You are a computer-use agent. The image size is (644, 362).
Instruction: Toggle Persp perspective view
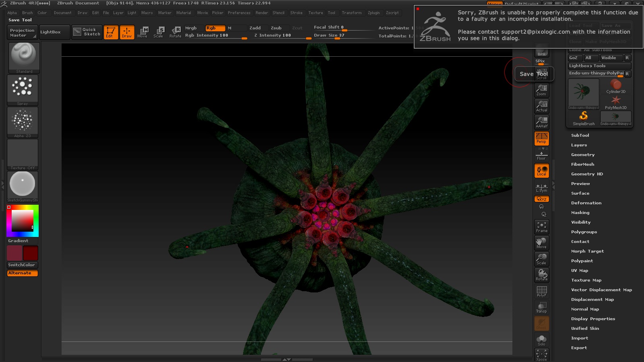point(542,138)
